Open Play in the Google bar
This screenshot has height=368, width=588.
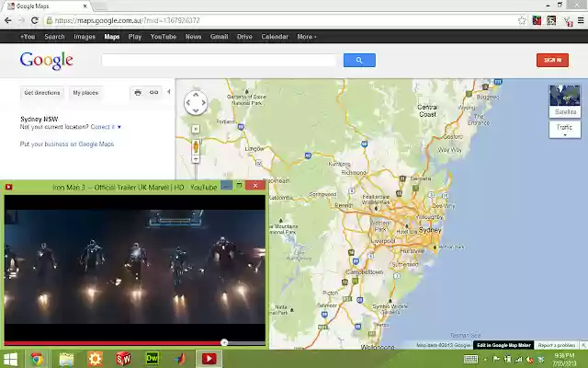coord(135,37)
